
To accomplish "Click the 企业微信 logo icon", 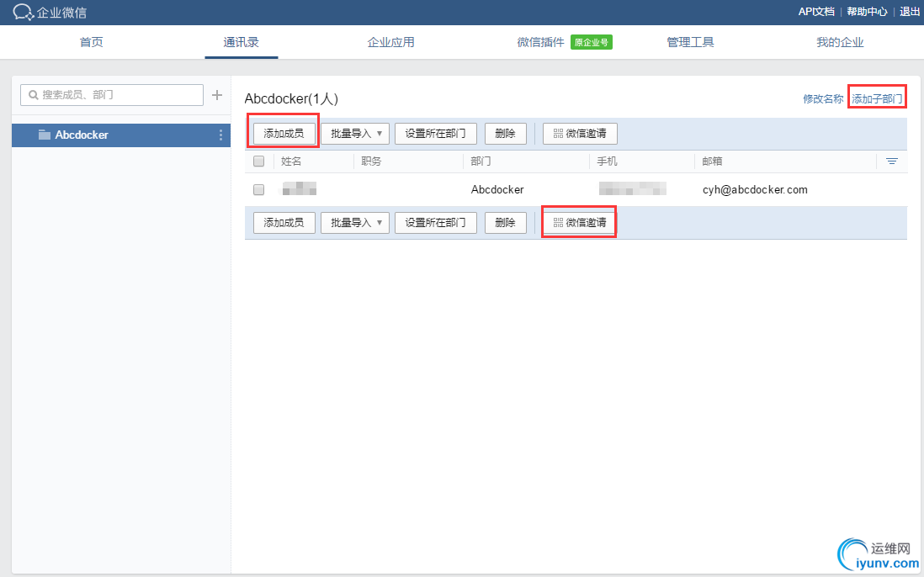I will 24,12.
